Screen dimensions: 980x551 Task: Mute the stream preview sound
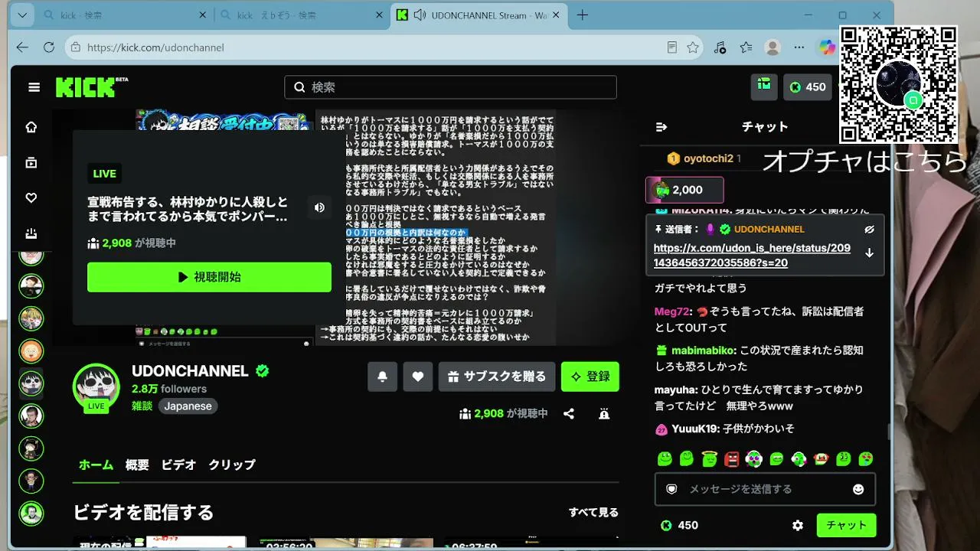coord(319,207)
